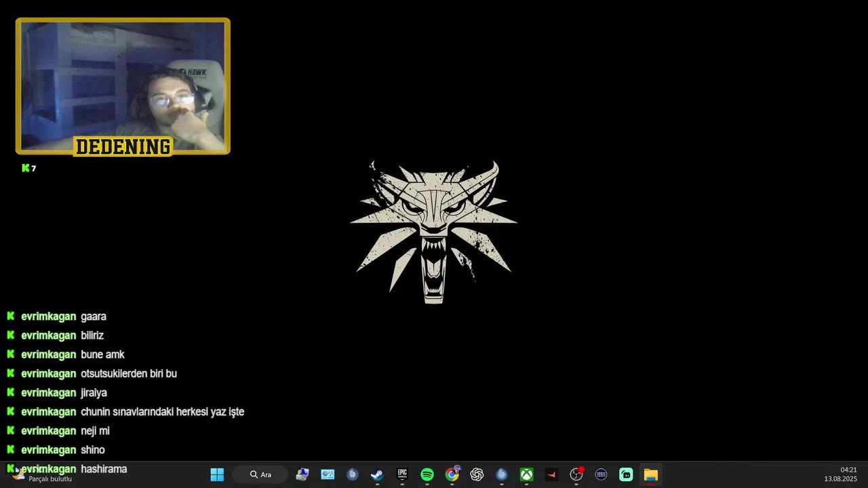The width and height of the screenshot is (868, 488).
Task: Click Kick badge next to 'shino' message
Action: (10, 449)
